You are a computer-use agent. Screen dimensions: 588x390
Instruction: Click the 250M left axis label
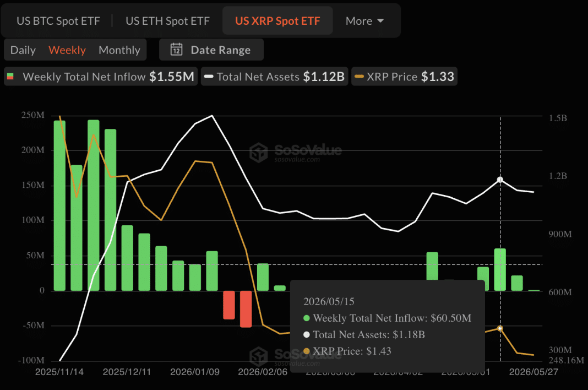tap(33, 115)
